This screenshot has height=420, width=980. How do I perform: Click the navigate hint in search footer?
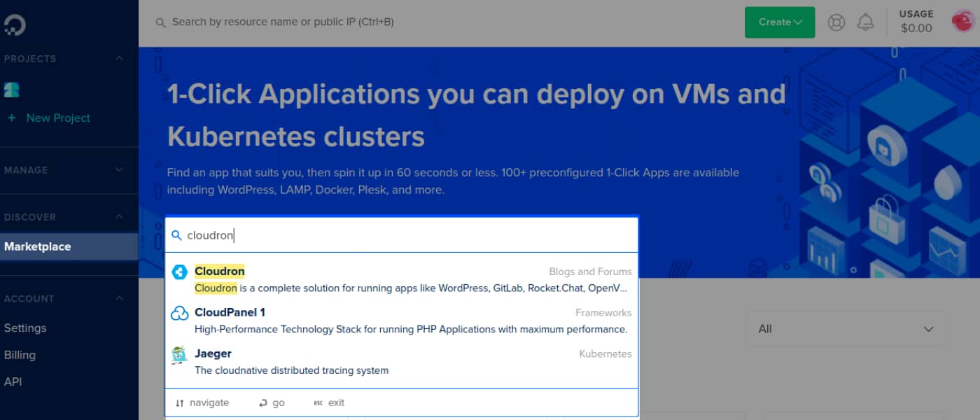pyautogui.click(x=202, y=402)
